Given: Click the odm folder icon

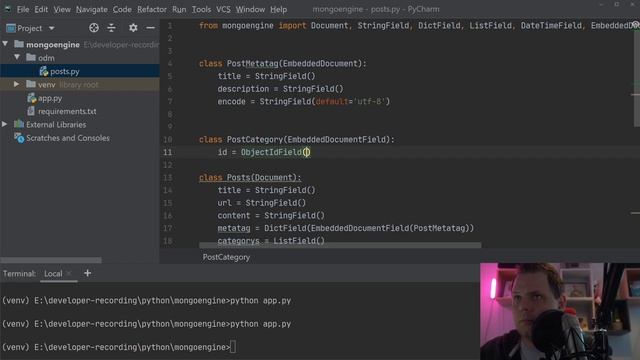Looking at the screenshot, I should [31, 58].
